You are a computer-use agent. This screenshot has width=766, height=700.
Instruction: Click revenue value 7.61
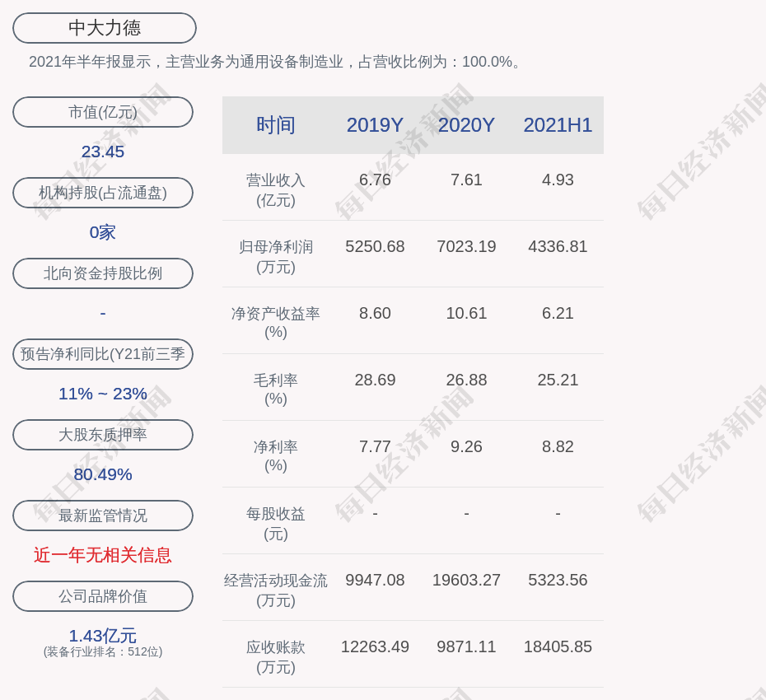pos(466,180)
